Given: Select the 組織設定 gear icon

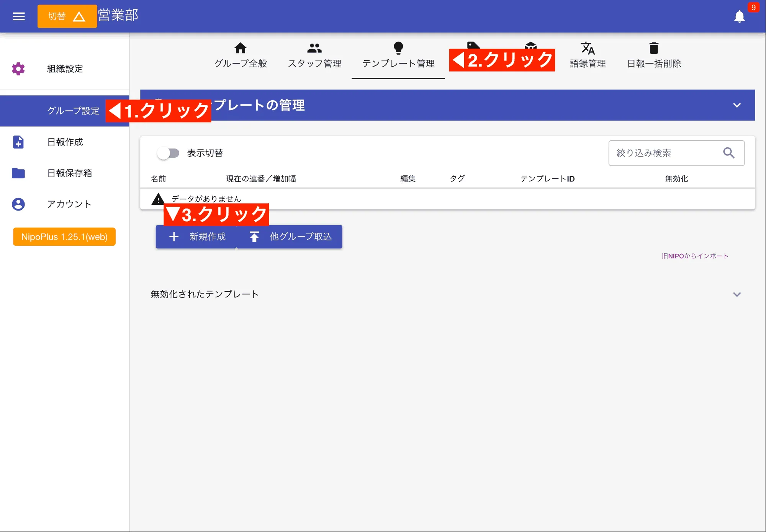Looking at the screenshot, I should (18, 69).
